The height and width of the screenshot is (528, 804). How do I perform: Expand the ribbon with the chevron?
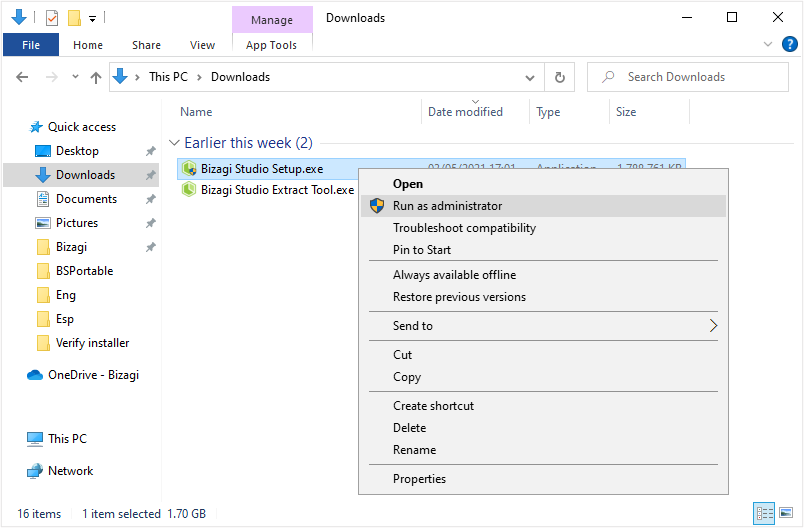point(768,44)
